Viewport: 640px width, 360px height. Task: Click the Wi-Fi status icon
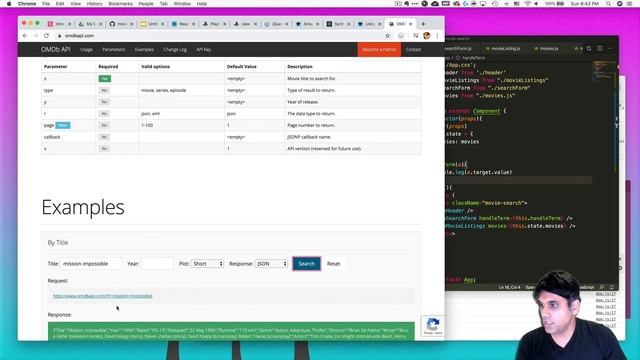click(x=527, y=4)
